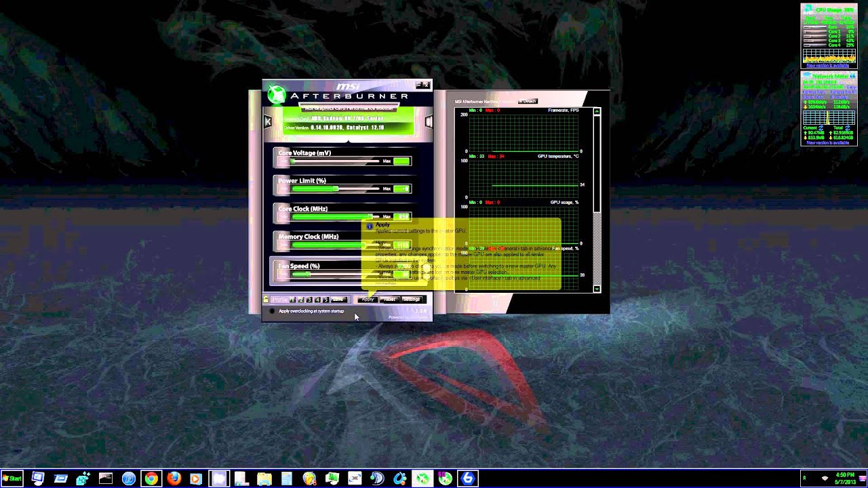
Task: Click the Power Limit slider handle
Action: click(x=337, y=188)
